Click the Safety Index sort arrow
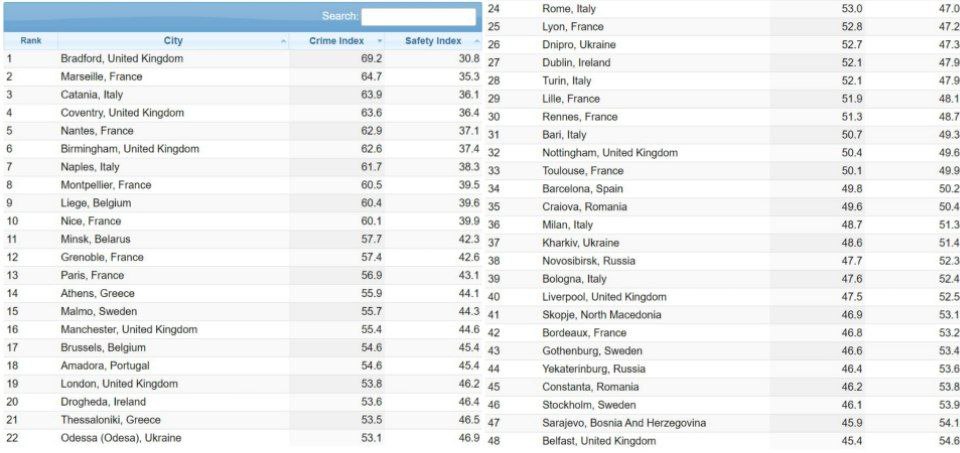The width and height of the screenshot is (960, 453). [x=473, y=42]
